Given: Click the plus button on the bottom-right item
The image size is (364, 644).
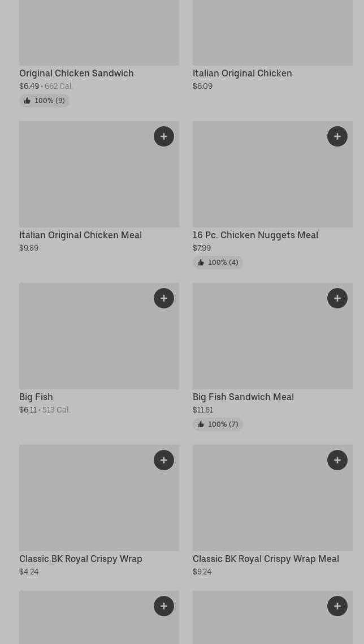Looking at the screenshot, I should click(337, 606).
